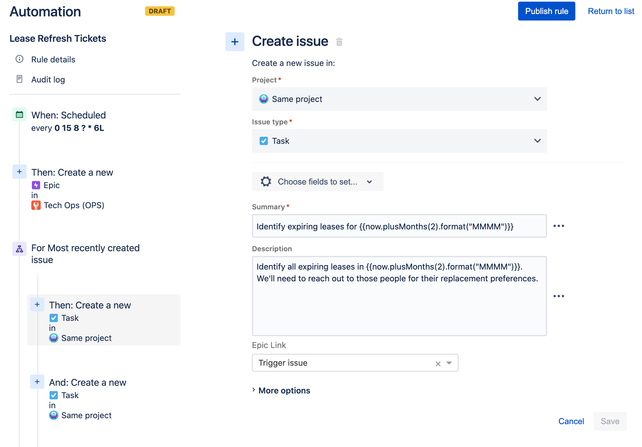Click the Publish rule button

point(546,11)
